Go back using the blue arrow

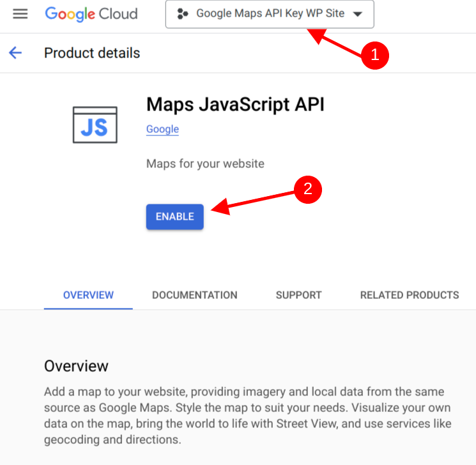pos(15,53)
